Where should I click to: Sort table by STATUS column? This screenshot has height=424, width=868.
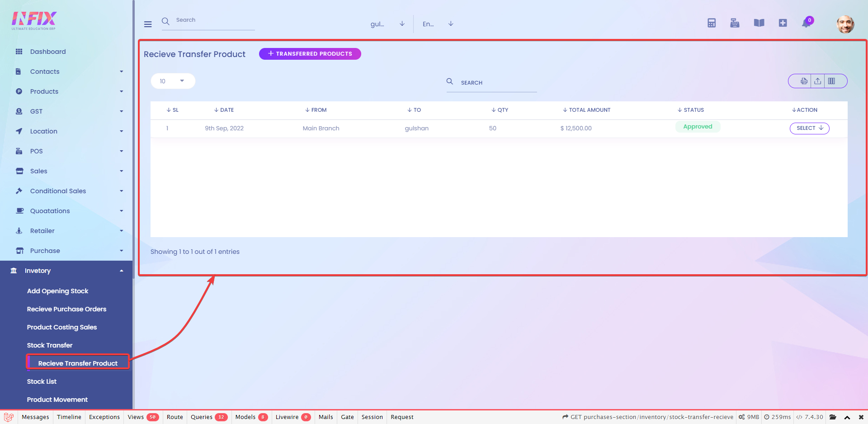[x=690, y=110]
